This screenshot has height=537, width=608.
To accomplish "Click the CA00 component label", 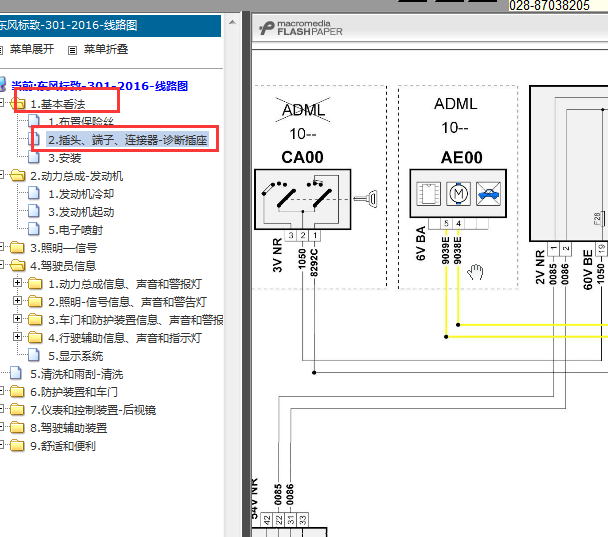I will [x=302, y=157].
